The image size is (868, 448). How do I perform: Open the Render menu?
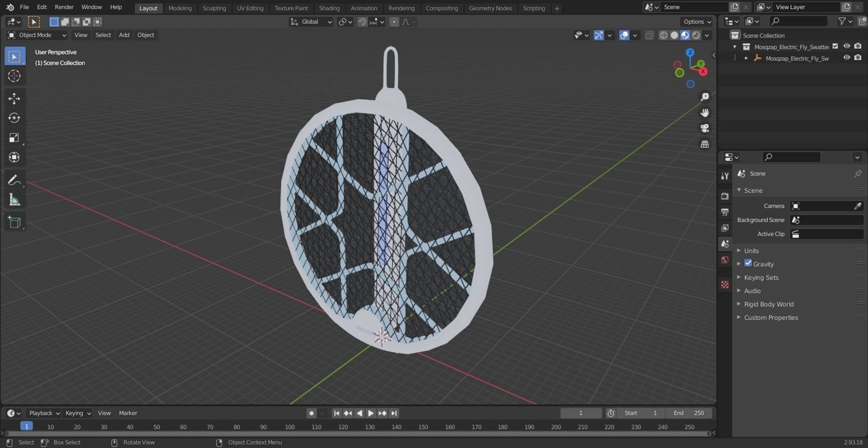[64, 7]
